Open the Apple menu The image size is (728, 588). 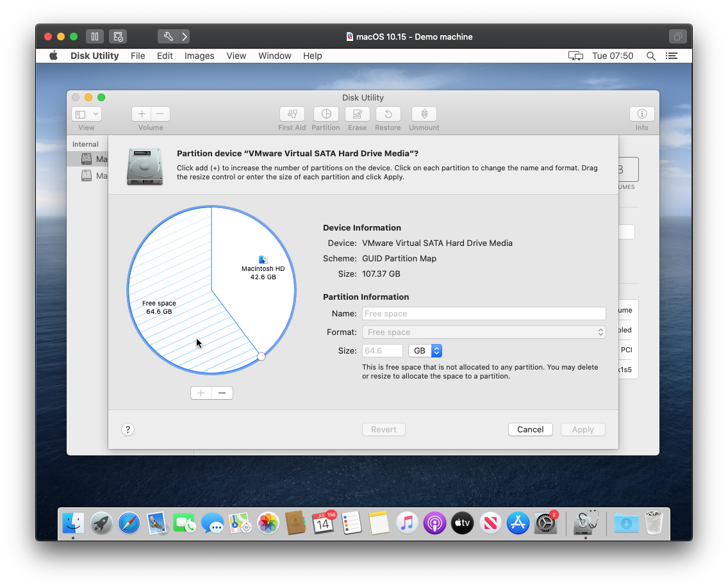click(x=54, y=56)
